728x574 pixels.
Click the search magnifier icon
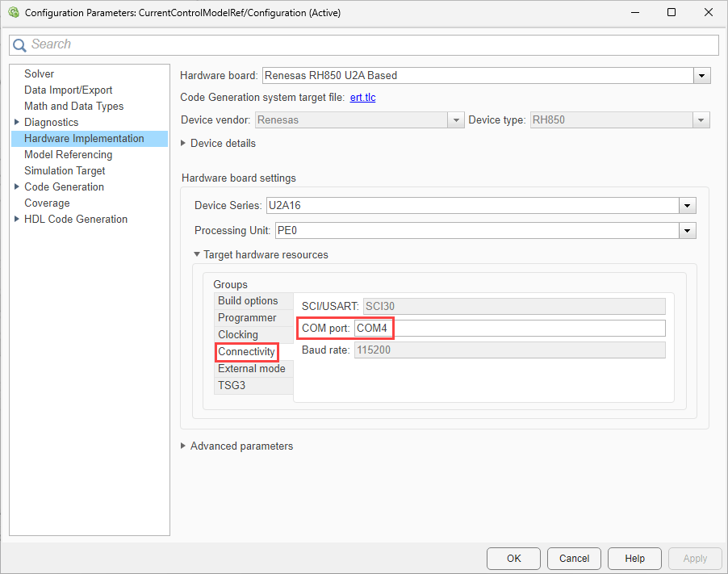19,45
